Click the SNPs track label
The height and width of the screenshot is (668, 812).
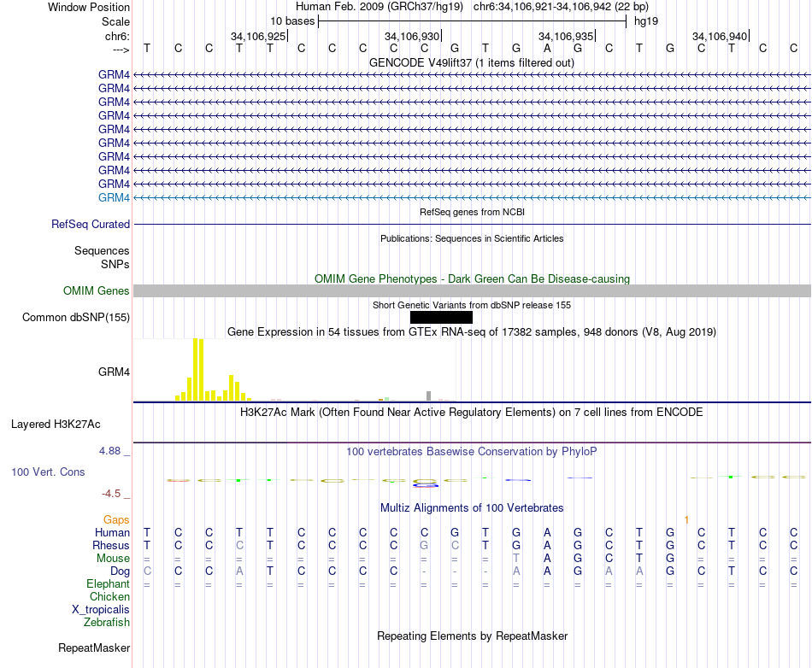tap(115, 264)
